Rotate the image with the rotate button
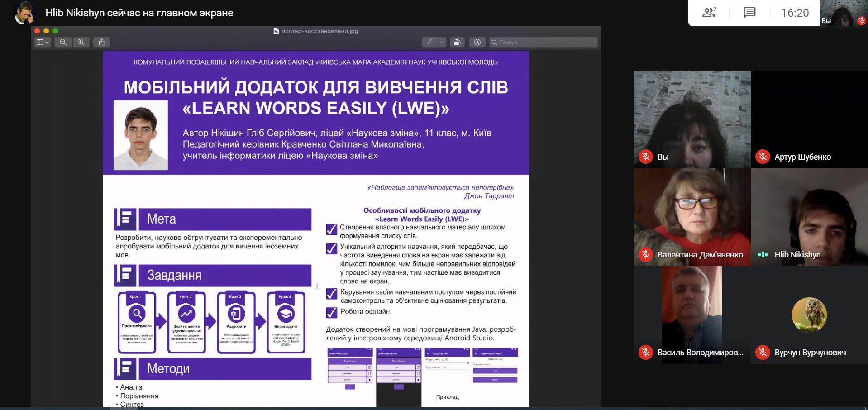The width and height of the screenshot is (868, 410). (x=457, y=42)
